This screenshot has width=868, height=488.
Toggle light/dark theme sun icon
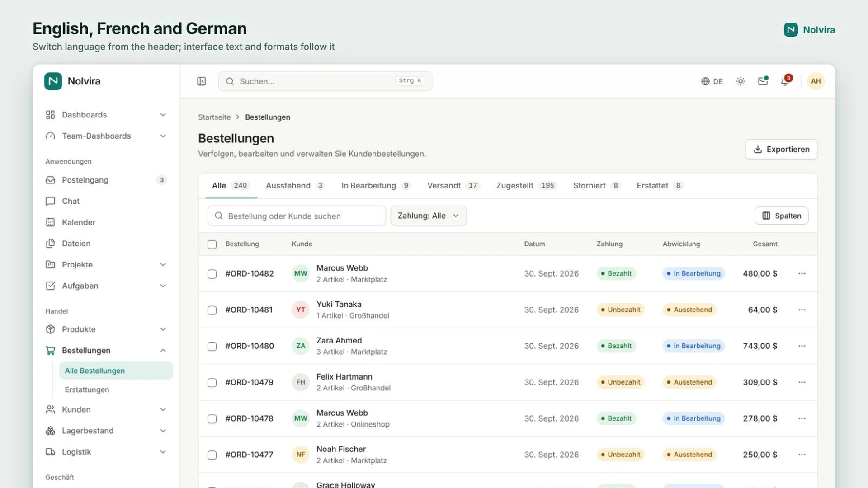(741, 81)
